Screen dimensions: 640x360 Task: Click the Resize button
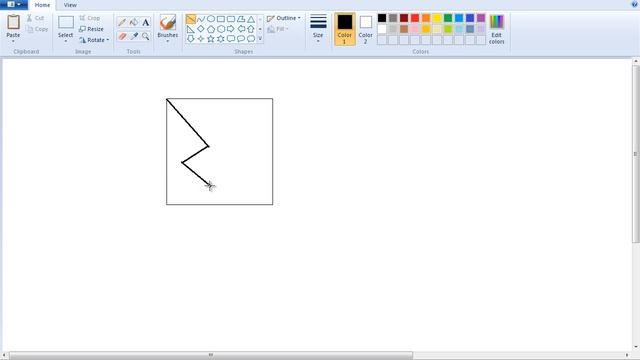pos(91,29)
